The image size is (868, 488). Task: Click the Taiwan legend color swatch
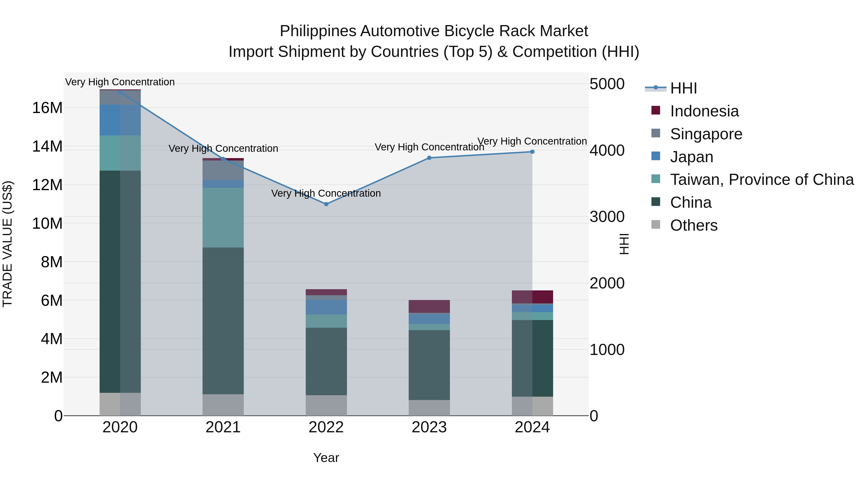[656, 179]
